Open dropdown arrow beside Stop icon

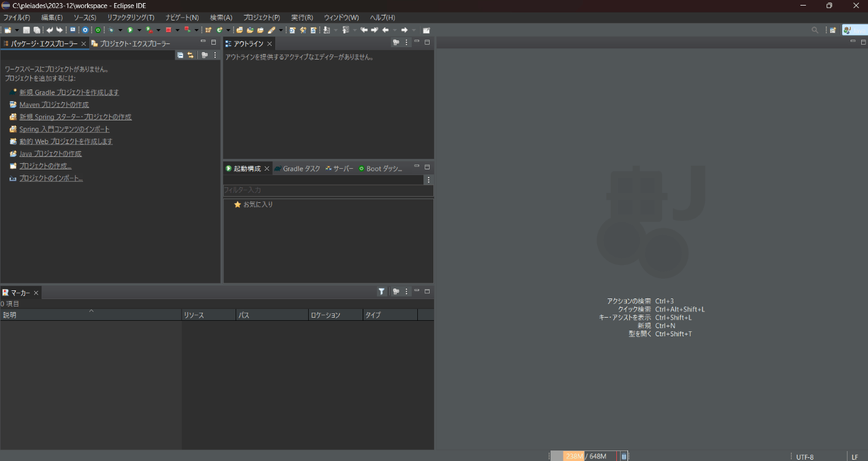tap(177, 30)
